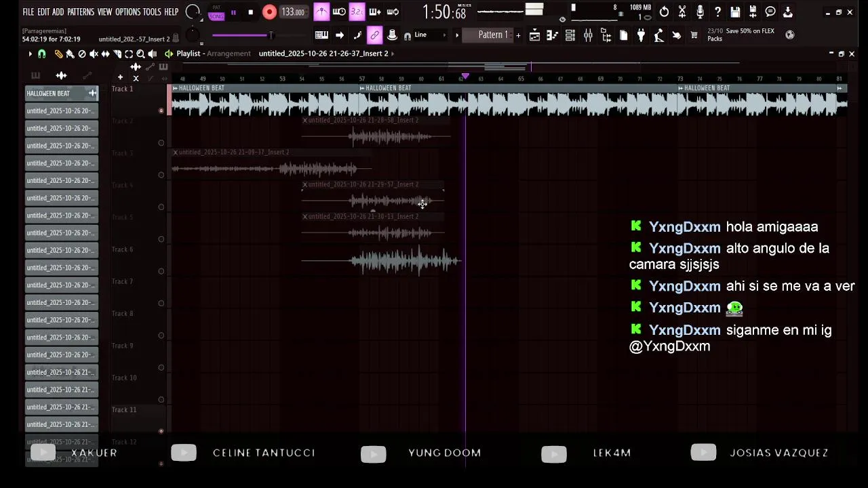
Task: Open the plugin database plug icon
Action: 641,35
